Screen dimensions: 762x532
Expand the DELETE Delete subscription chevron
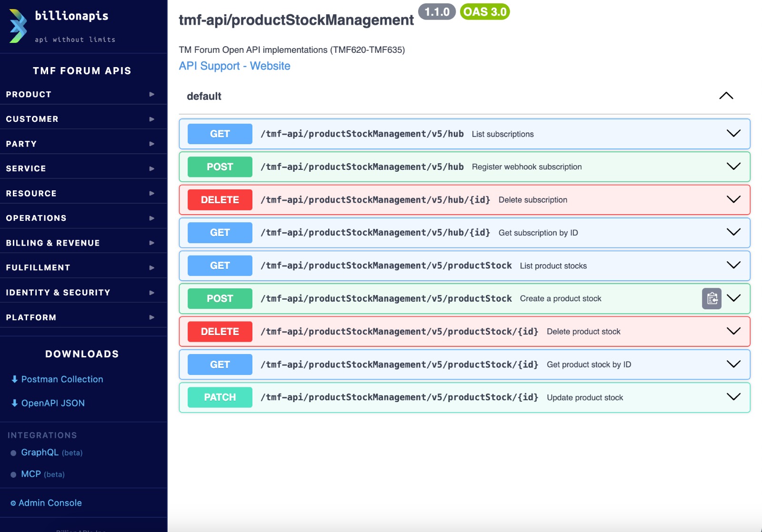[x=733, y=199]
